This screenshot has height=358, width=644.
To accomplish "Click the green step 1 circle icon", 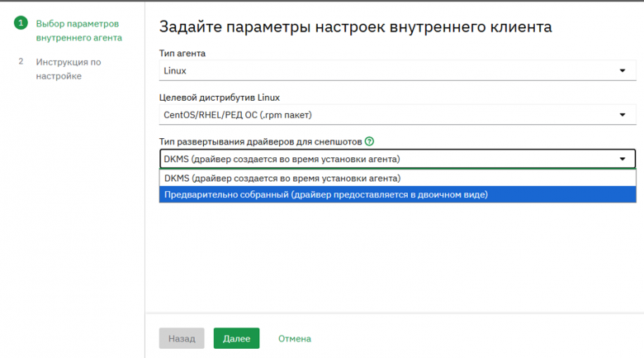I will (21, 23).
